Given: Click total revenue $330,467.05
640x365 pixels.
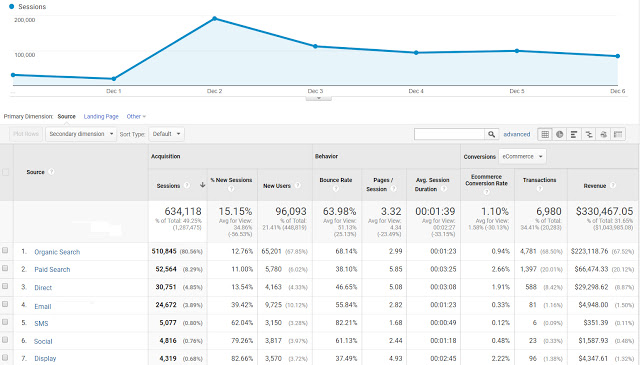Looking at the screenshot, I should click(604, 211).
